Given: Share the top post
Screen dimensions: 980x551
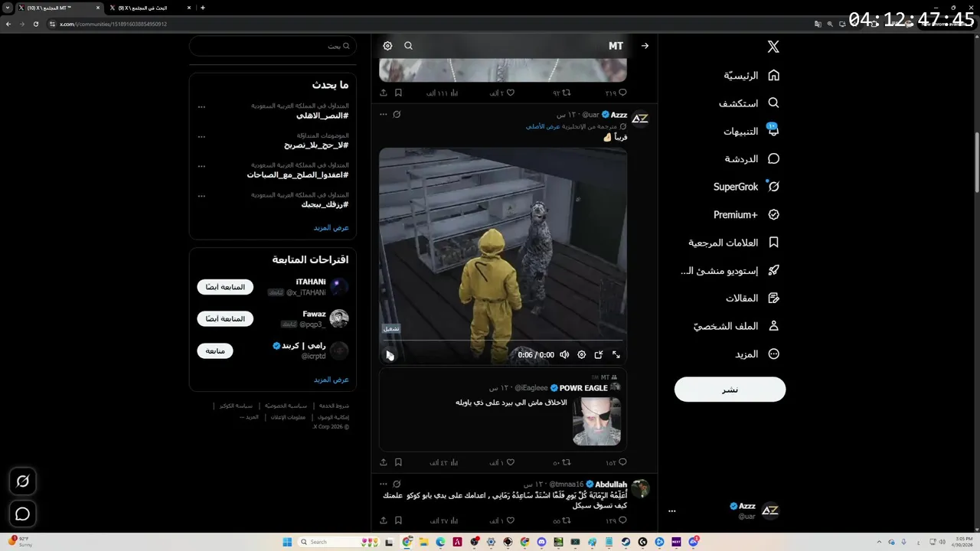Looking at the screenshot, I should (384, 93).
